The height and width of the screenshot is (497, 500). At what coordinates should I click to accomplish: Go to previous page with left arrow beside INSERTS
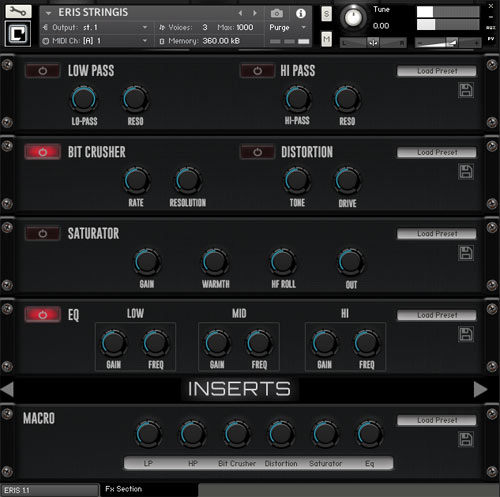click(7, 389)
